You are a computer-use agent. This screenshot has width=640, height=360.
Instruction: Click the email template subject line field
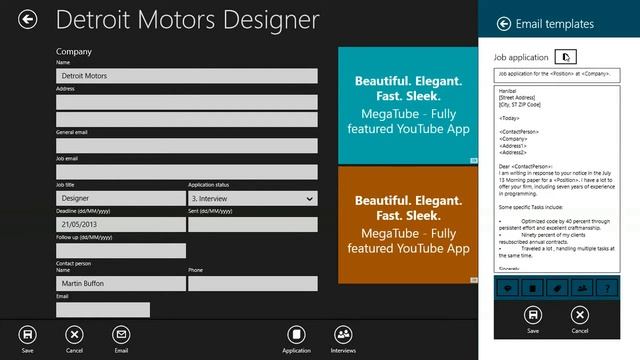coord(557,75)
